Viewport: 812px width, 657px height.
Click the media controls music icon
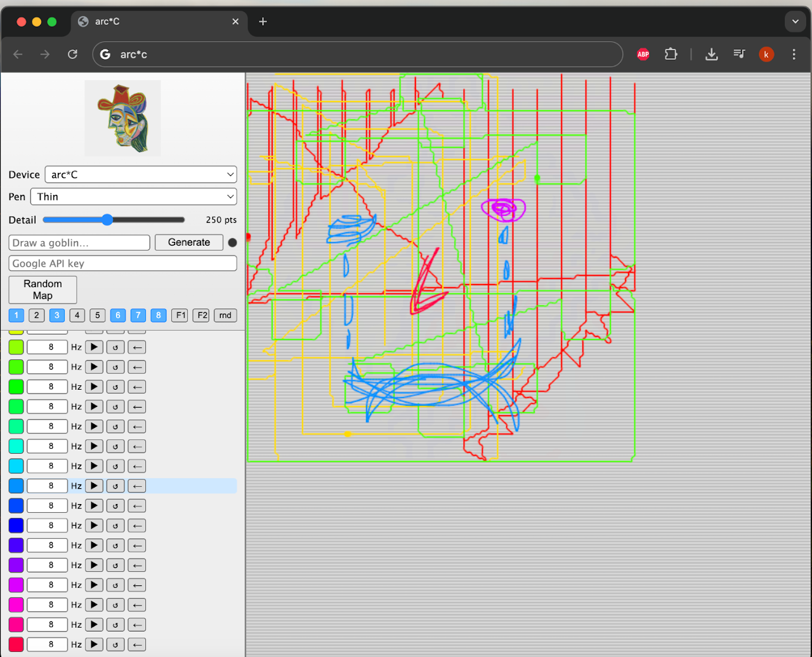pyautogui.click(x=739, y=55)
